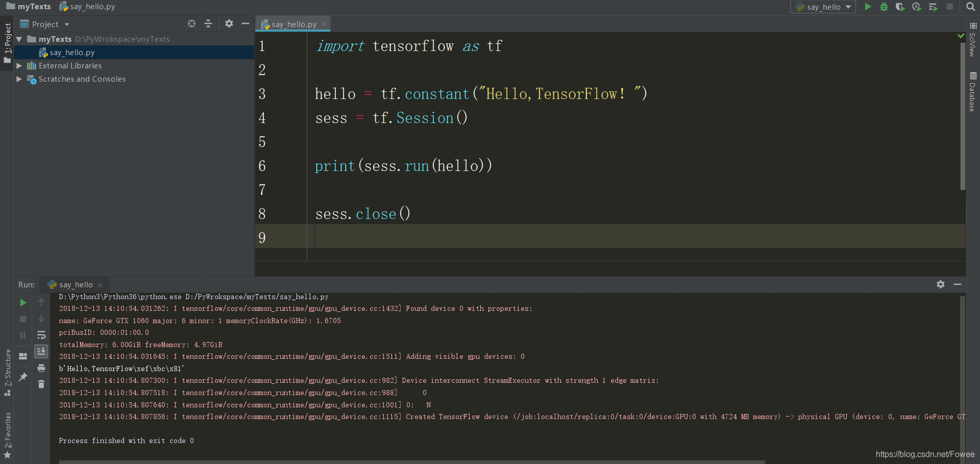The width and height of the screenshot is (980, 464).
Task: Click the editor vertical scrollbar
Action: [963, 116]
